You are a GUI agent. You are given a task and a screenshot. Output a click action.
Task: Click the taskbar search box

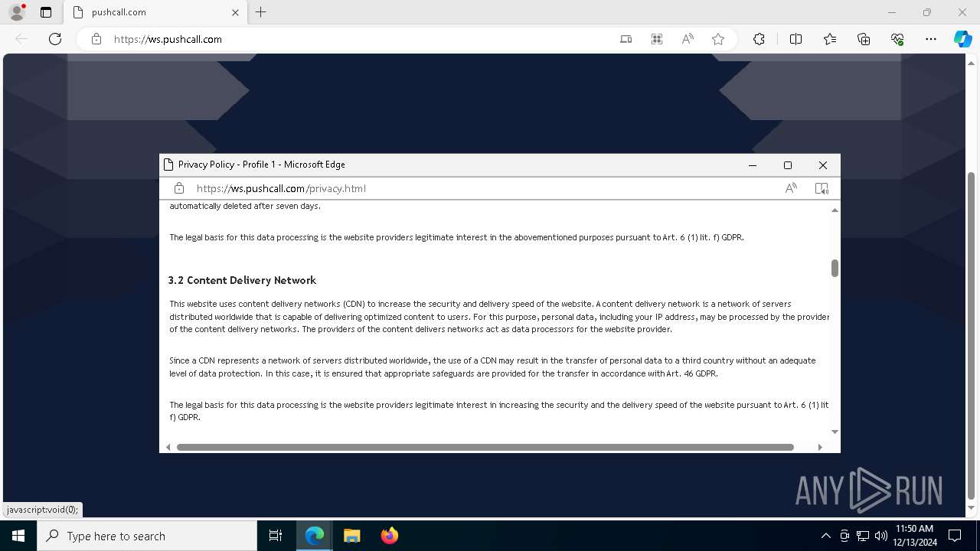[147, 536]
